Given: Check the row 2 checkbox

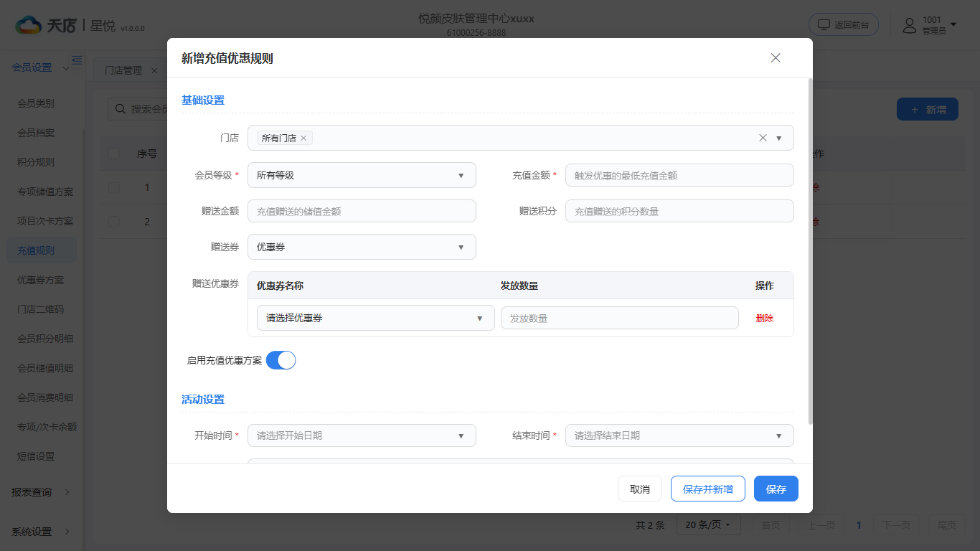Looking at the screenshot, I should pos(114,222).
